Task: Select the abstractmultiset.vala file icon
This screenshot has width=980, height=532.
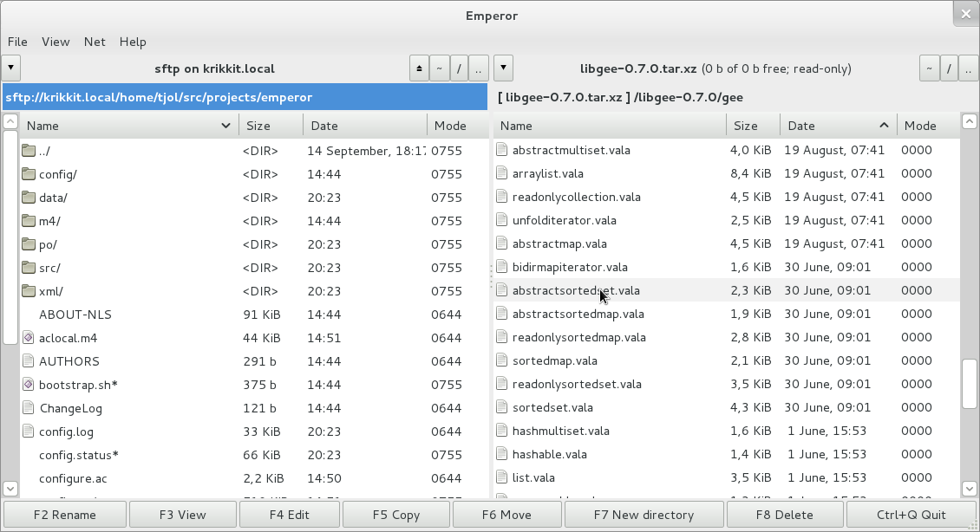Action: (502, 150)
